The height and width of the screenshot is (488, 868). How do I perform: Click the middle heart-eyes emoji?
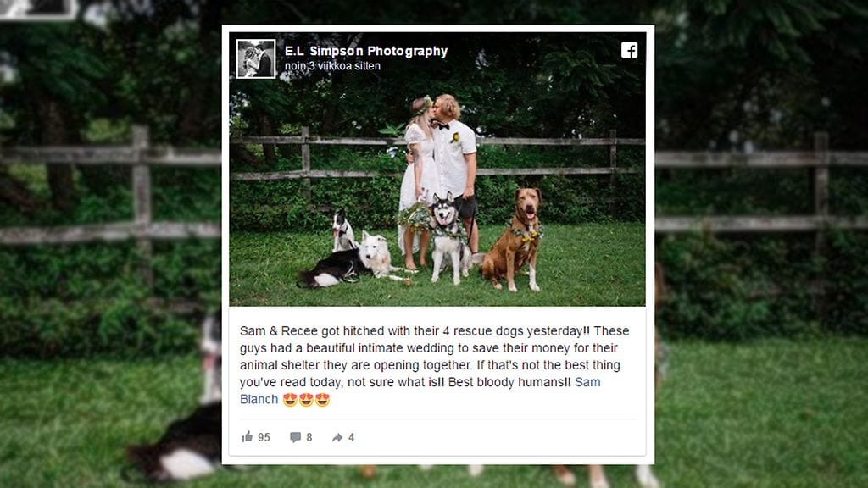coord(306,400)
